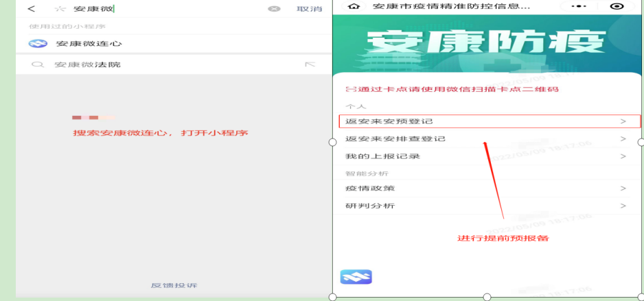Open the three-dot more menu
This screenshot has width=644, height=301.
(579, 7)
